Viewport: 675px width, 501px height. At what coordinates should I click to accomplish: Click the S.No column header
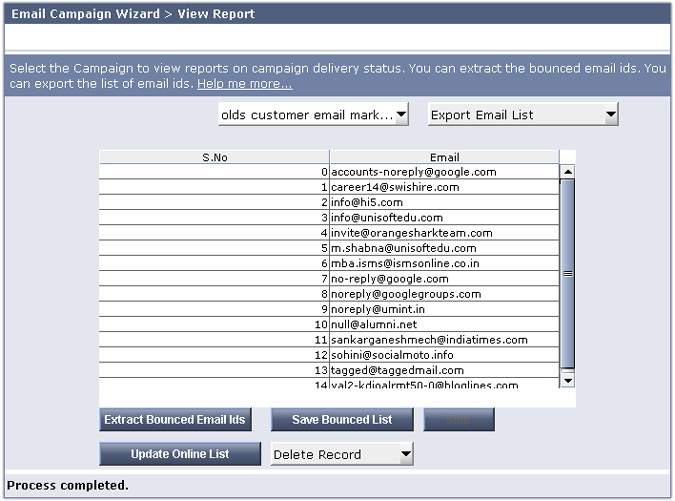tap(214, 157)
